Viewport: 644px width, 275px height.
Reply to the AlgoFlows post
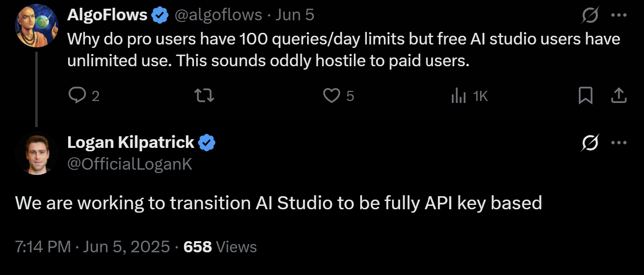tap(77, 96)
